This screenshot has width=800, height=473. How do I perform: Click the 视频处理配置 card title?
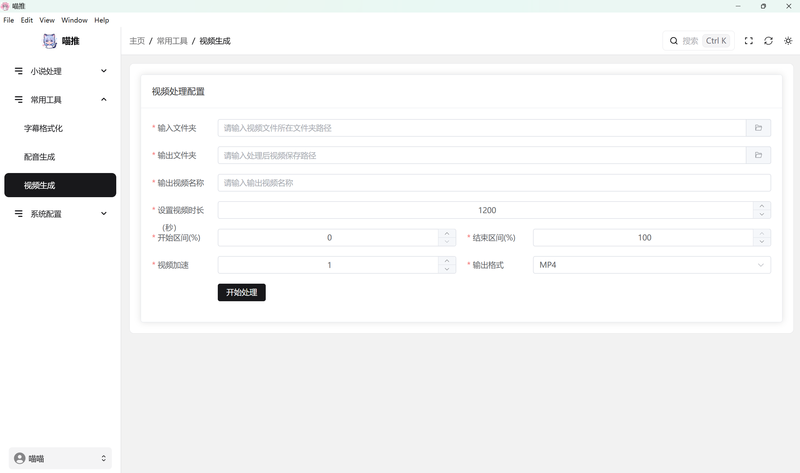point(178,91)
